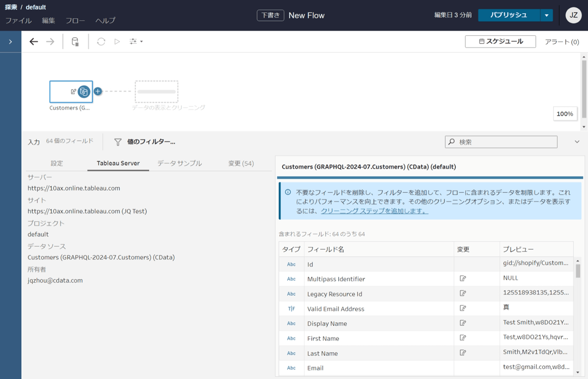Open Alerts (0)
The height and width of the screenshot is (379, 588).
[x=562, y=42]
